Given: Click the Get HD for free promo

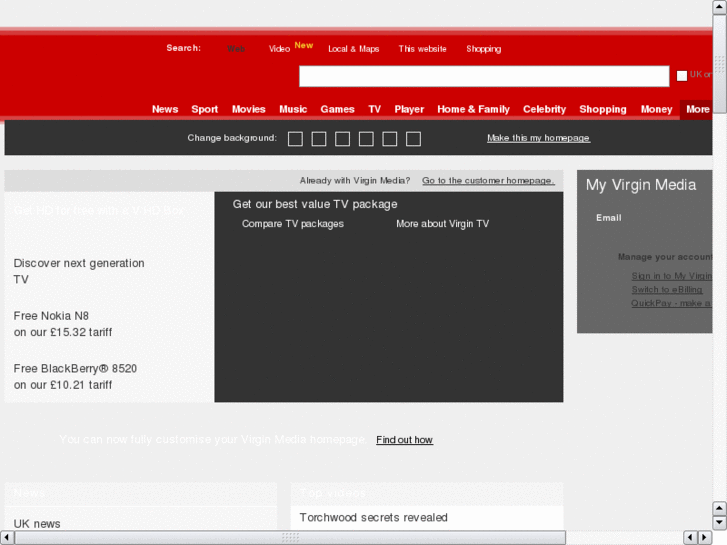Looking at the screenshot, I should click(99, 211).
